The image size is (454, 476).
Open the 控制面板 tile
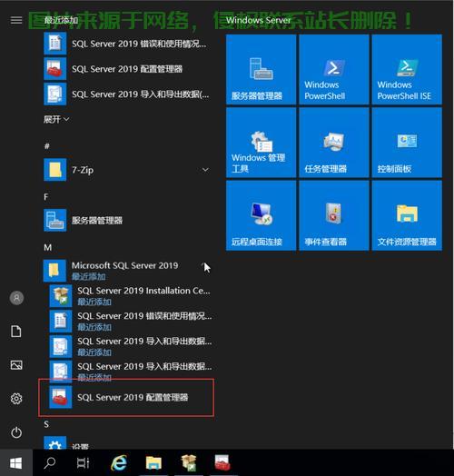407,143
